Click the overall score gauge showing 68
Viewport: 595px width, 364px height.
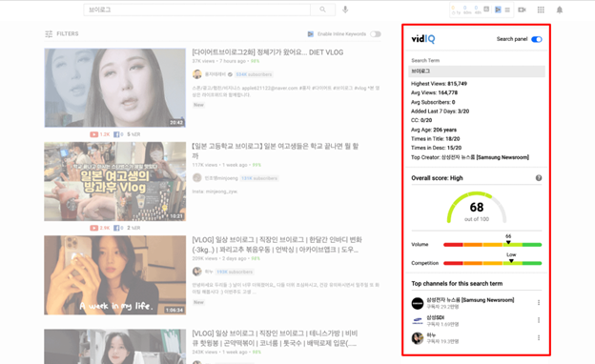click(x=477, y=208)
